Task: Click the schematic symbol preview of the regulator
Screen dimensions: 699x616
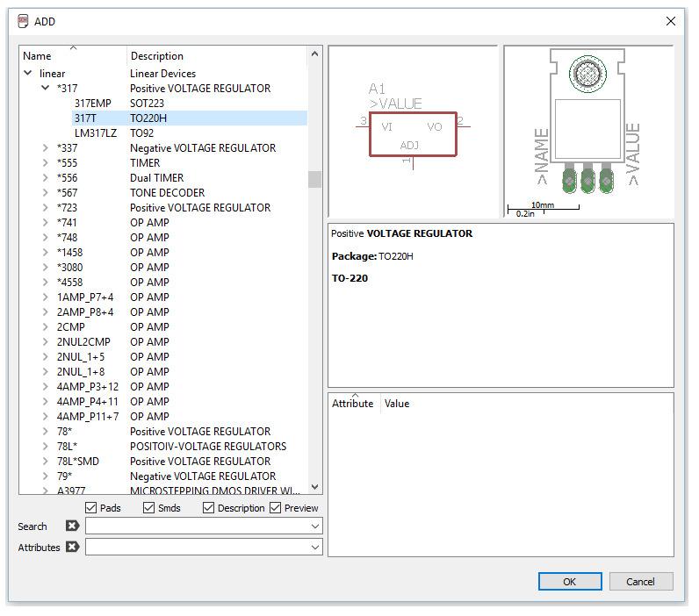Action: pos(413,132)
